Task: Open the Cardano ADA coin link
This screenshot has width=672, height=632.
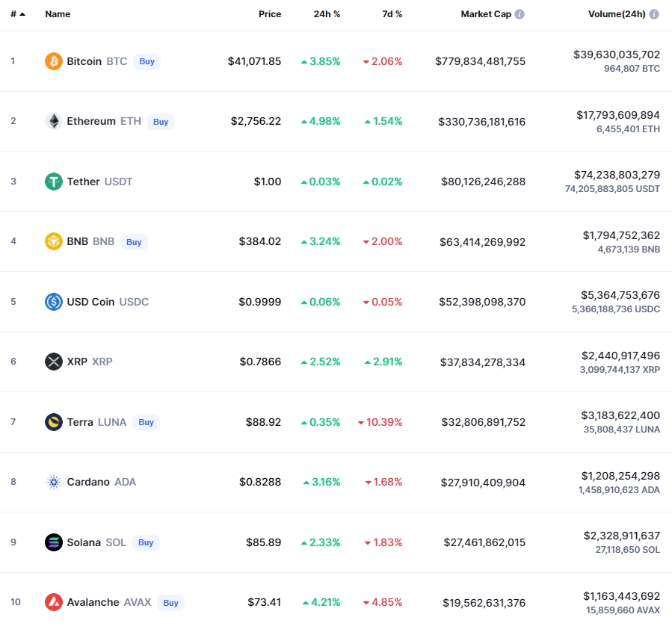Action: (x=102, y=482)
